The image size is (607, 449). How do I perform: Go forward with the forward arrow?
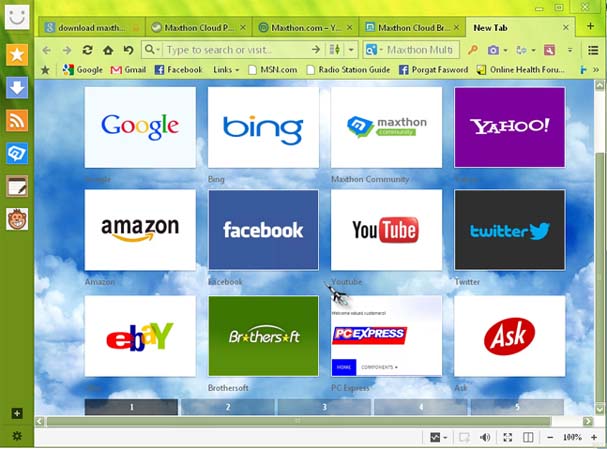pos(67,50)
